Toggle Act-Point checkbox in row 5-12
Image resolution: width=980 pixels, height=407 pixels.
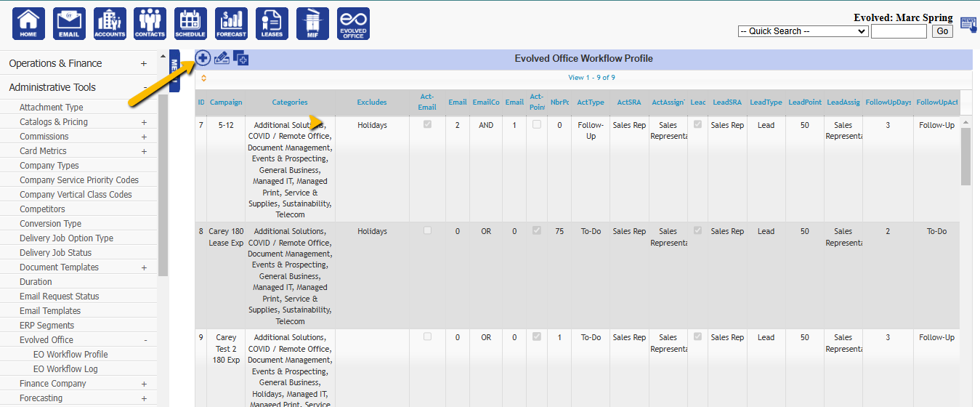tap(536, 125)
